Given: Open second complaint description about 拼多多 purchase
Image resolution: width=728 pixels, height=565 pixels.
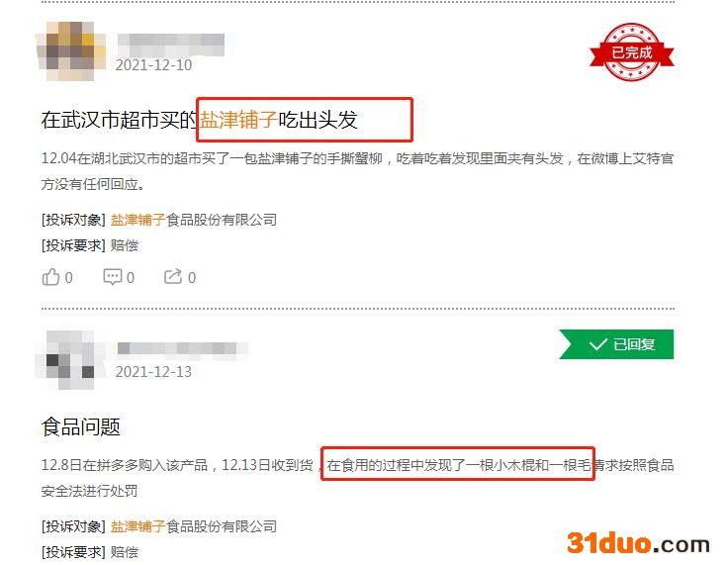Looking at the screenshot, I should coord(357,478).
